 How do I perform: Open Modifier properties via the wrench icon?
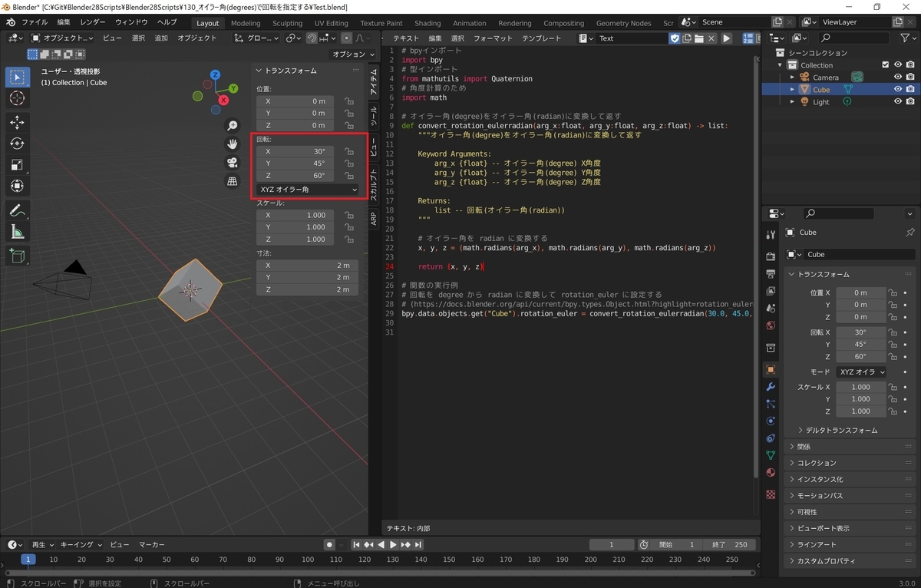click(x=771, y=386)
